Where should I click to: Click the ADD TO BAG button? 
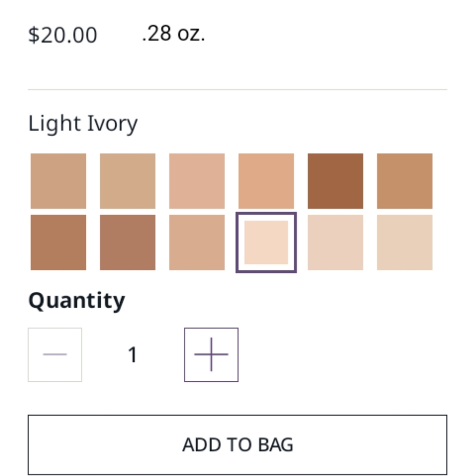237,445
